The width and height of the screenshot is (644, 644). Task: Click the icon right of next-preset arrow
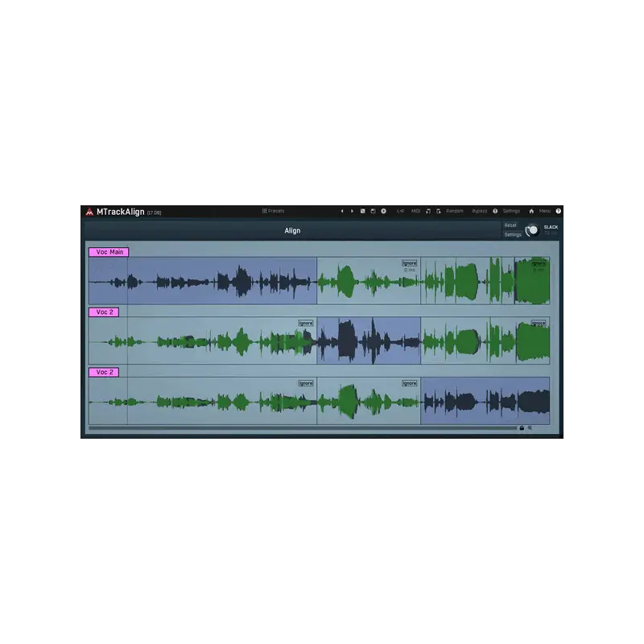(x=363, y=211)
